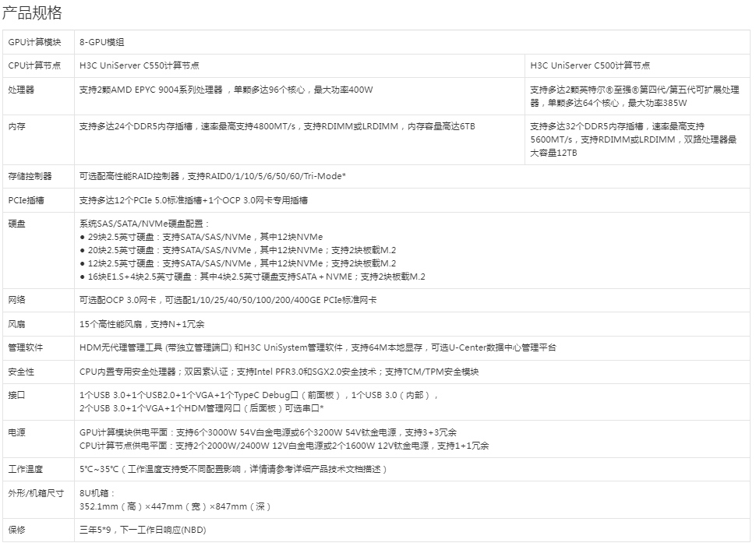Click the 24个DDR5内存插槽 memory text
This screenshot has width=756, height=550.
277,126
